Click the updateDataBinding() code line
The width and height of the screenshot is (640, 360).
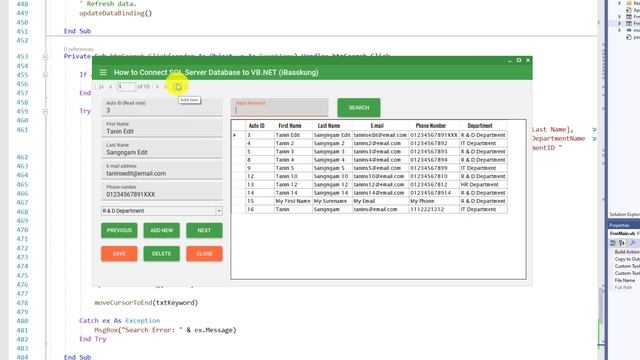point(116,13)
